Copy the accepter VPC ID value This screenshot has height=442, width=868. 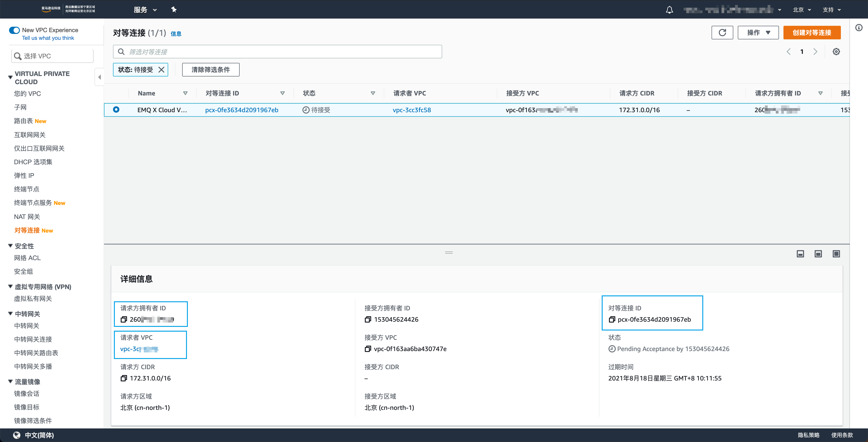point(368,349)
